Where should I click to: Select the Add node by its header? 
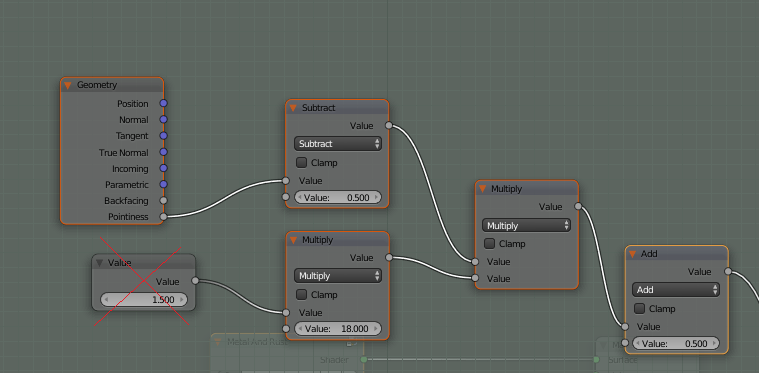tap(677, 254)
